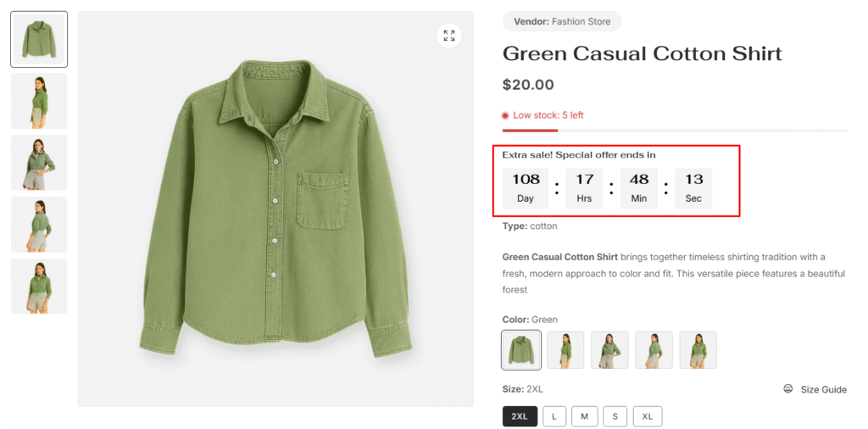Viewport: 868px width, 429px height.
Task: Click the red low stock indicator dot
Action: (505, 115)
